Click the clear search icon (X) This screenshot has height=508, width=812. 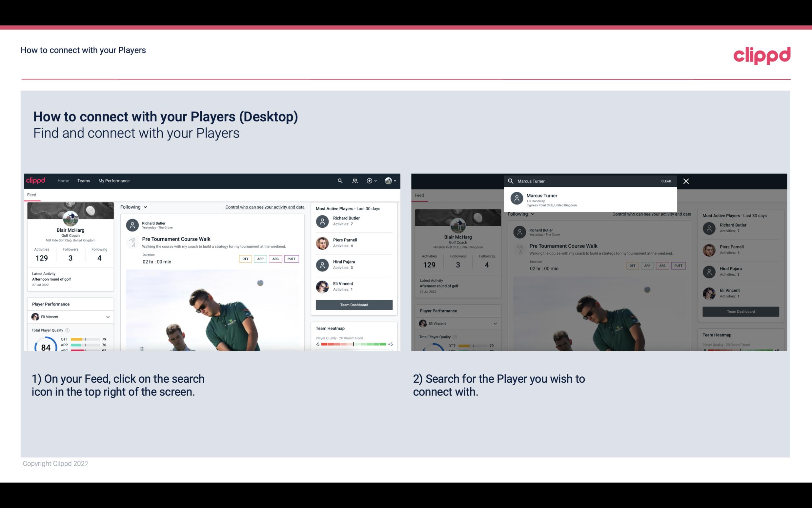[x=687, y=181]
